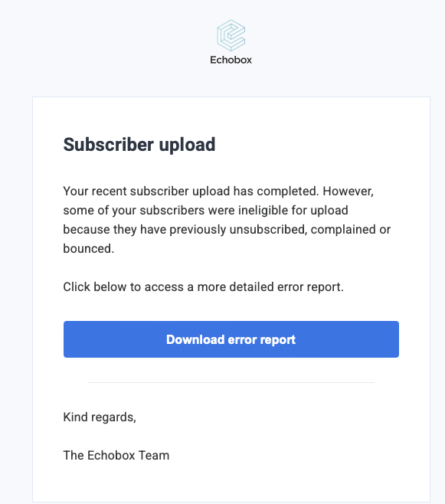Select the Echobox wordmark under the logo
445x504 pixels.
(x=231, y=60)
